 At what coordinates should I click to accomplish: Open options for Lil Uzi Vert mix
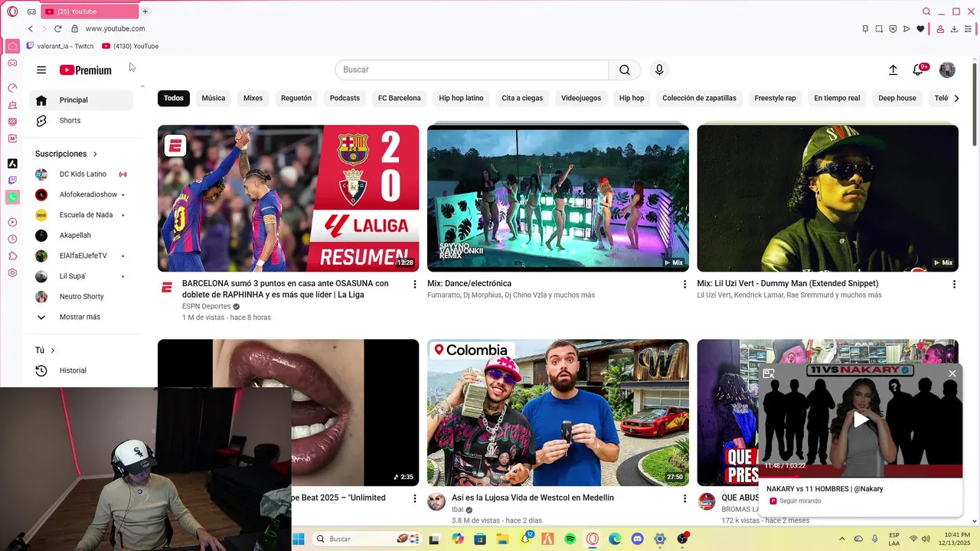[x=954, y=284]
